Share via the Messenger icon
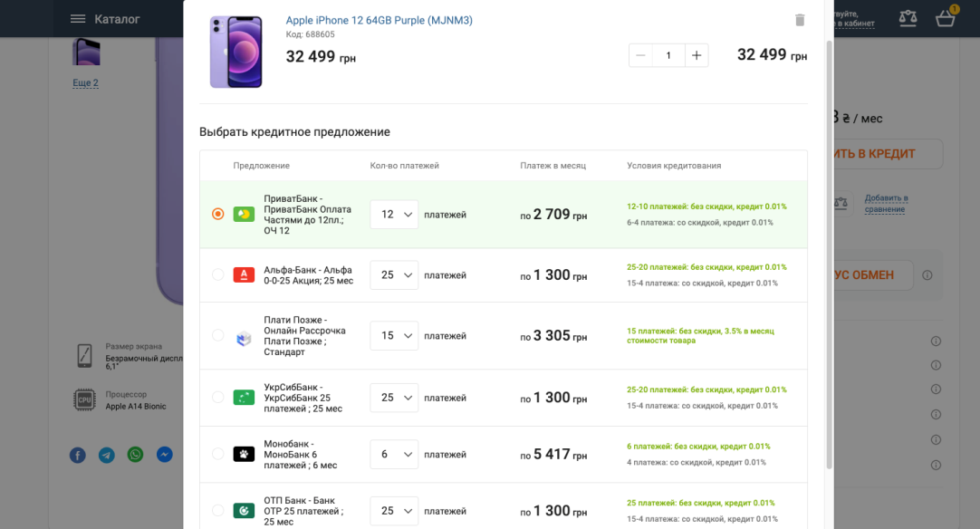980x529 pixels. (164, 455)
